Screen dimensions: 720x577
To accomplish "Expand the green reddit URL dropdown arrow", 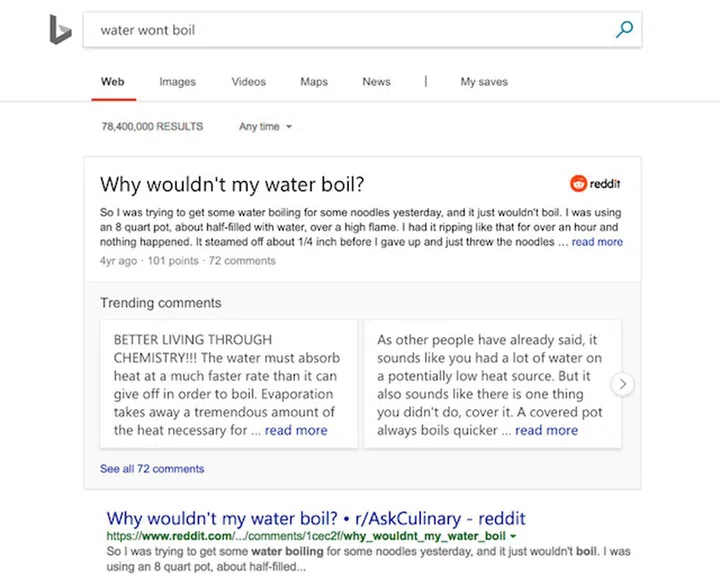I will pos(513,537).
